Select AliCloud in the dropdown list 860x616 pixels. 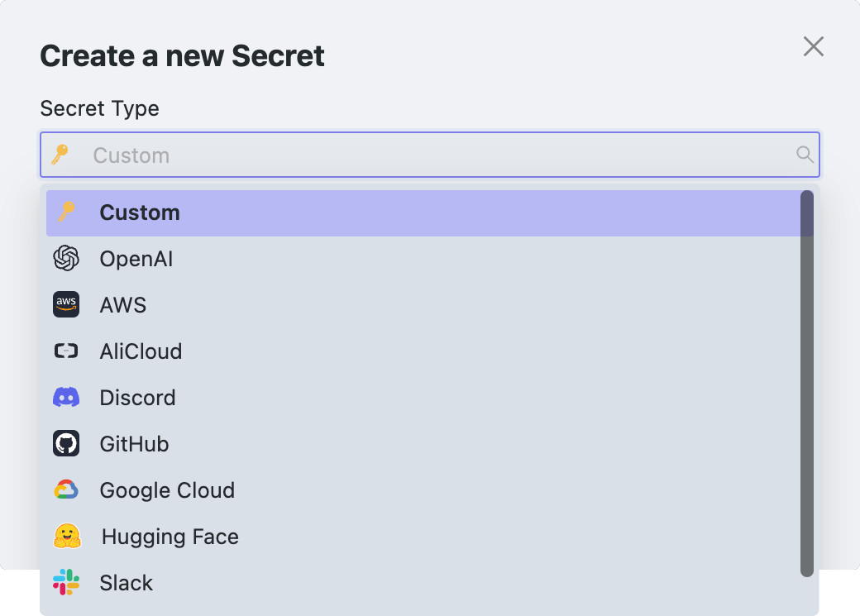tap(141, 351)
